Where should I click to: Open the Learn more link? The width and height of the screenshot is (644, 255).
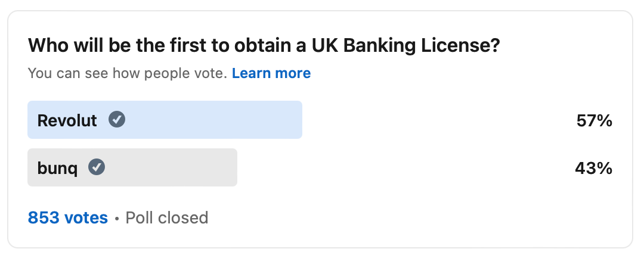pyautogui.click(x=271, y=73)
